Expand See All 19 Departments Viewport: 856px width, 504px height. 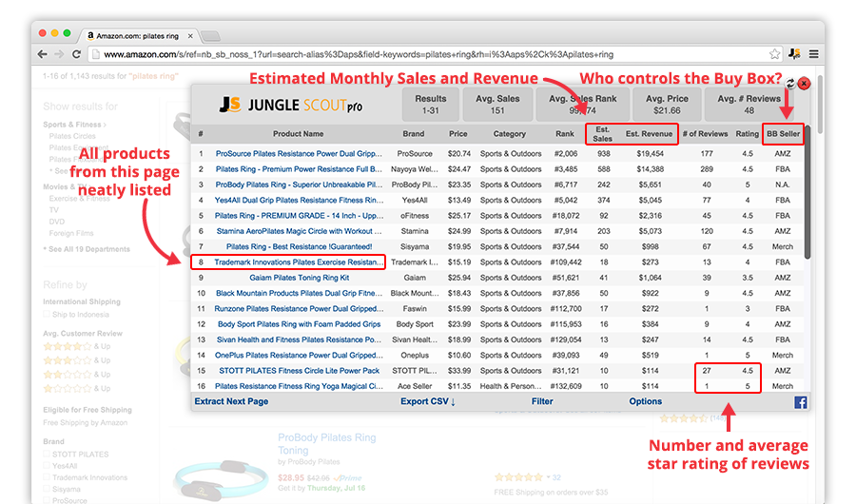tap(88, 249)
